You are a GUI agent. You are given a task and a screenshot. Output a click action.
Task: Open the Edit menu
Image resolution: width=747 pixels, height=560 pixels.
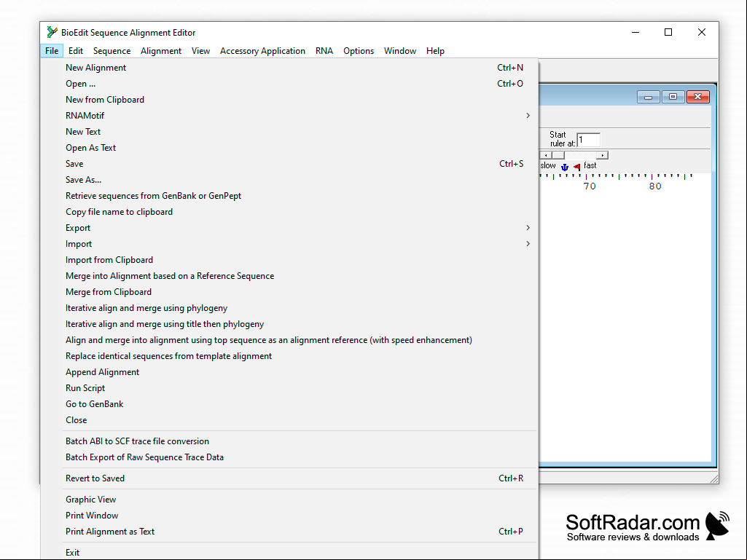click(76, 51)
